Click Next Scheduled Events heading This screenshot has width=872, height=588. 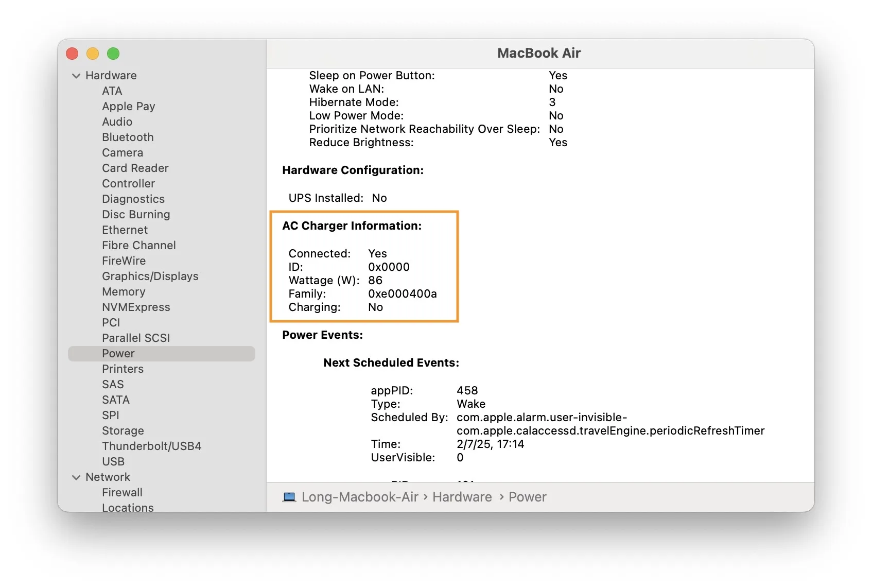(391, 363)
